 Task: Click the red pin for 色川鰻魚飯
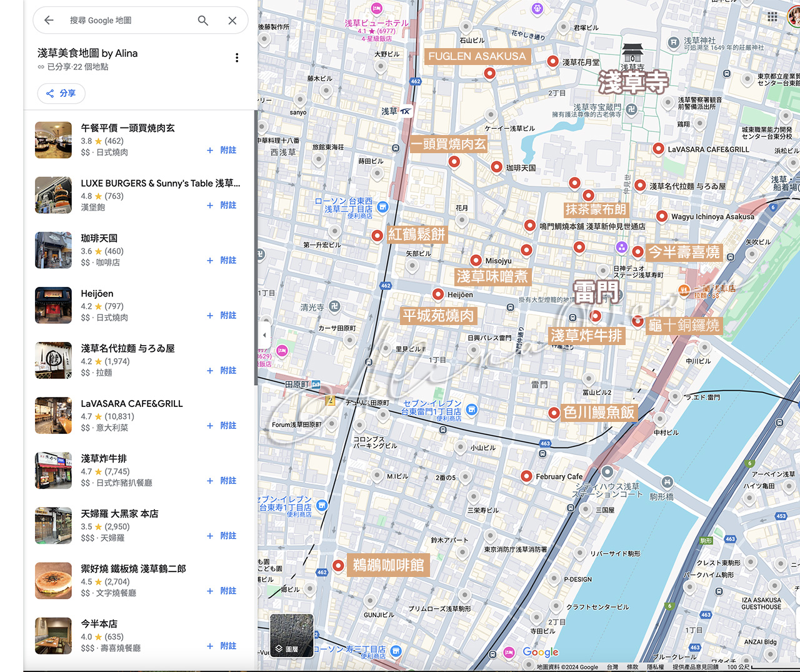tap(554, 413)
